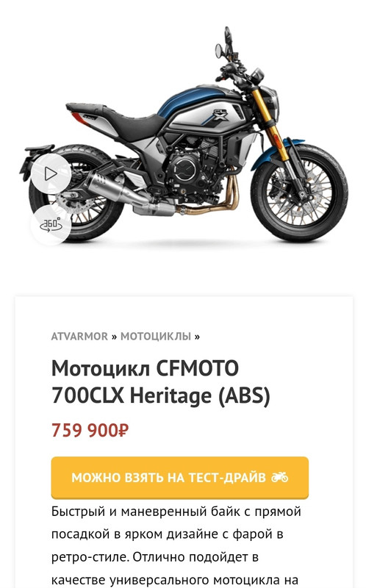Viewport: 366px width, 588px height.
Task: Click the product description paragraph text
Action: coord(176,545)
